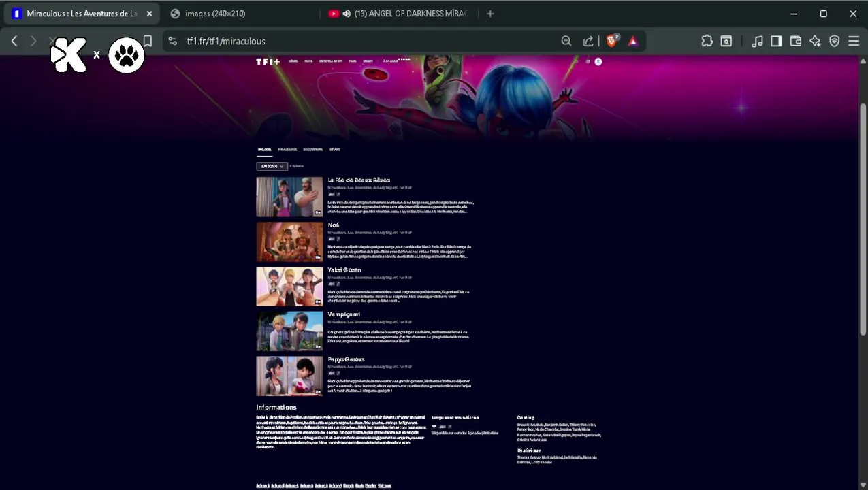
Task: Click the La Fée de Beaux Rêves title
Action: click(x=359, y=180)
